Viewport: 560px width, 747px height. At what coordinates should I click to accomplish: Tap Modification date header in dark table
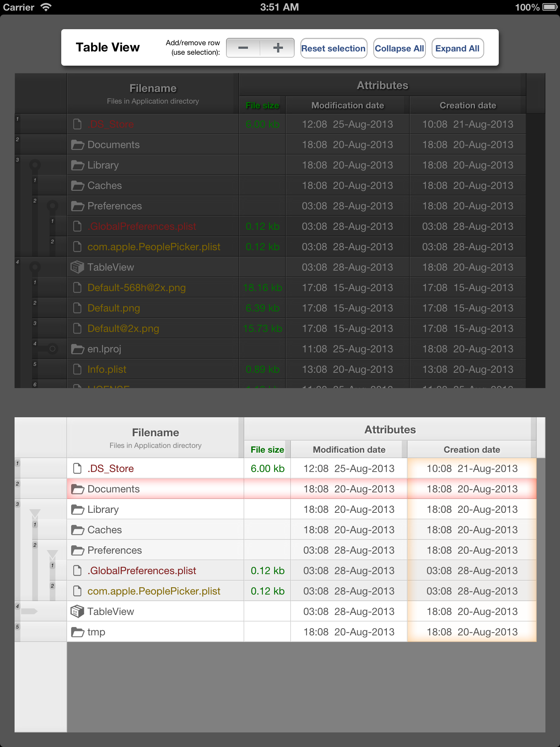pos(347,105)
